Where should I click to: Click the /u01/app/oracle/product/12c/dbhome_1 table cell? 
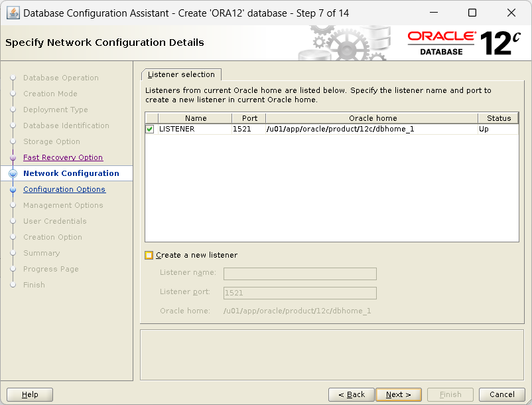tap(372, 129)
